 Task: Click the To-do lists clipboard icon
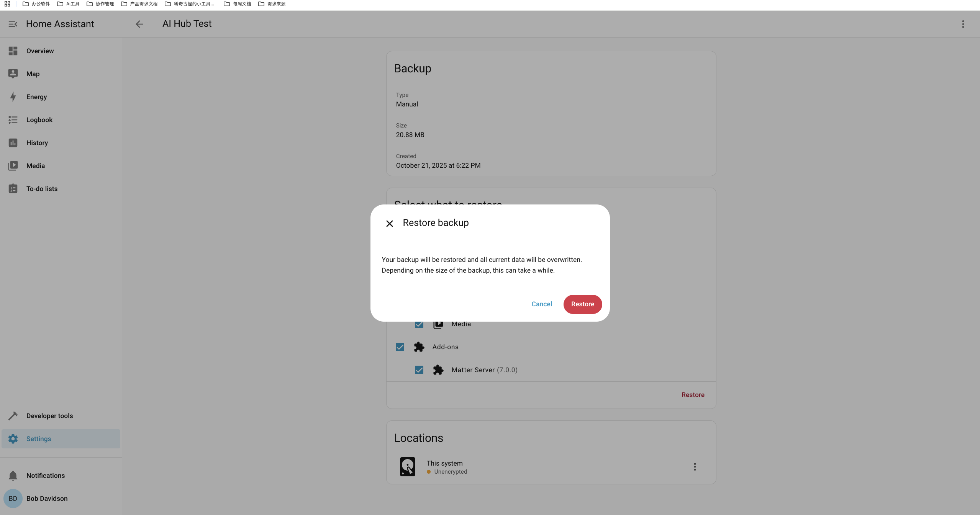click(13, 189)
